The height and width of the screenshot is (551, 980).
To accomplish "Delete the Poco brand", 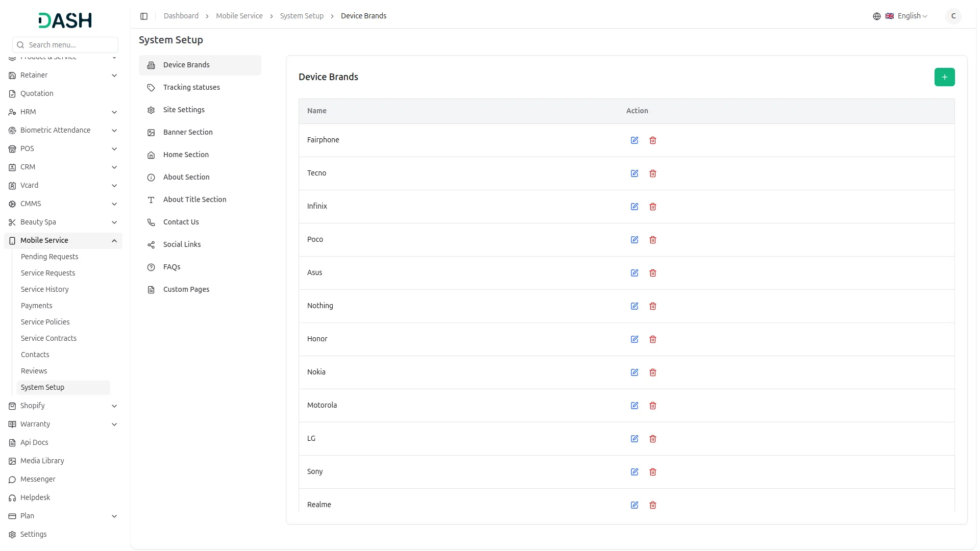I will click(653, 240).
